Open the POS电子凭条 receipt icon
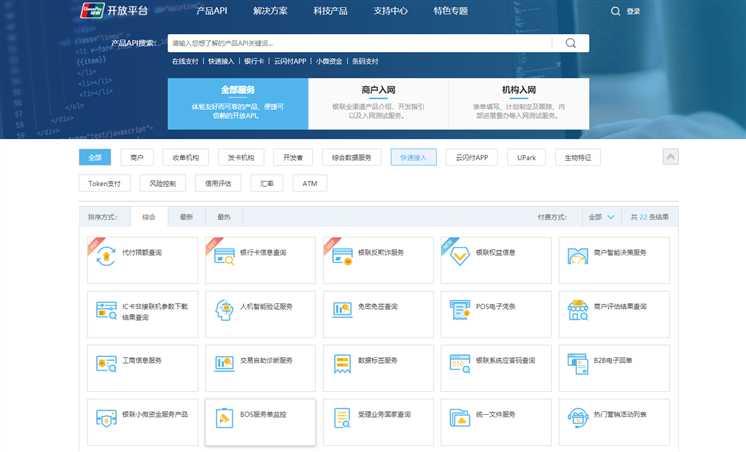Viewport: 746px width, 452px height. tap(460, 310)
